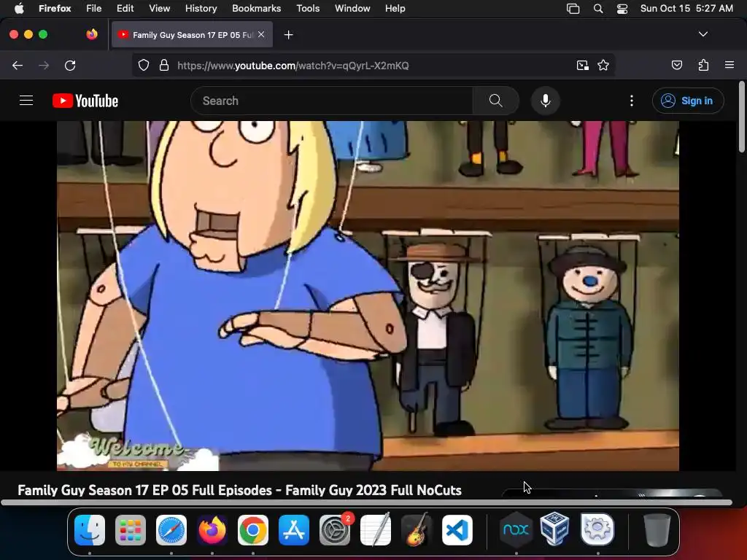
Task: Open the Apple menu
Action: coord(19,9)
